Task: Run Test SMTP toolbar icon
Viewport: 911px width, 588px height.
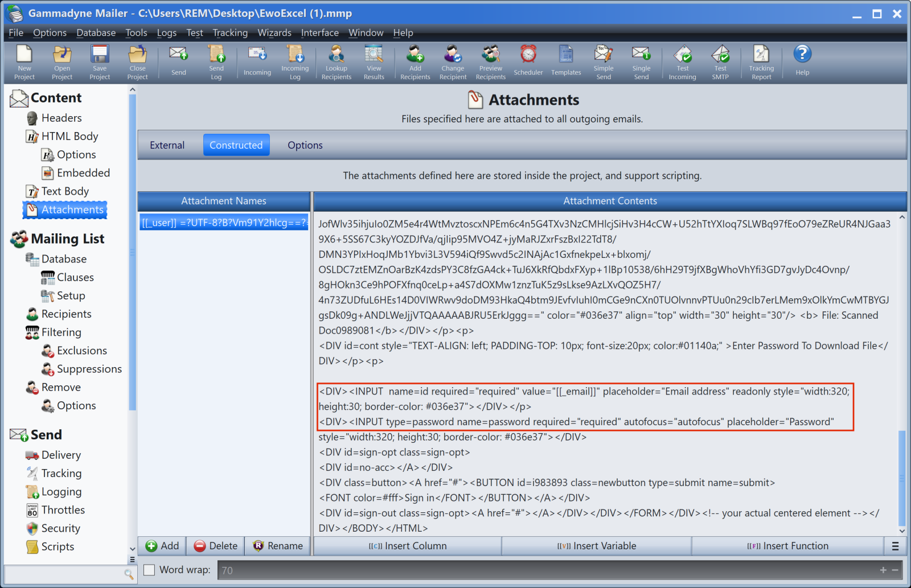Action: coord(720,54)
